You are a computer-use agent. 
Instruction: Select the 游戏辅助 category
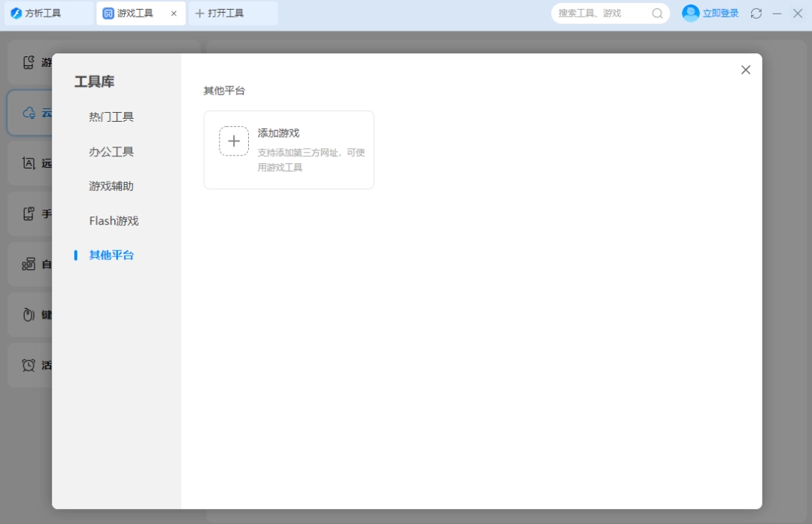pos(111,186)
